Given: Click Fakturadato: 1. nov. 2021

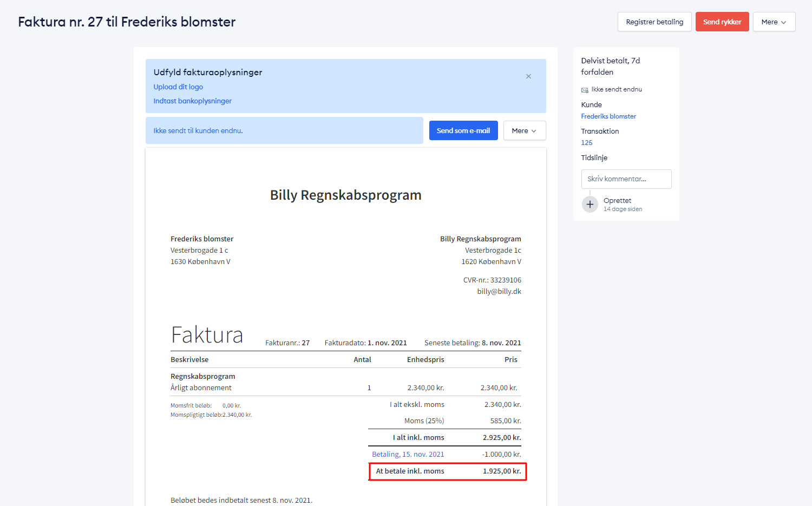Looking at the screenshot, I should 365,343.
